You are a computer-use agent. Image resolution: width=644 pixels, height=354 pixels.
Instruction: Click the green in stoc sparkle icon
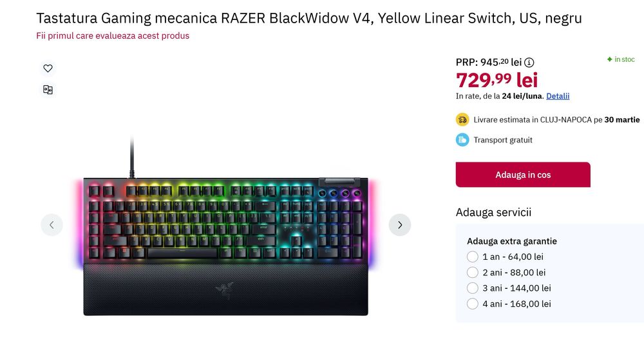pyautogui.click(x=609, y=59)
